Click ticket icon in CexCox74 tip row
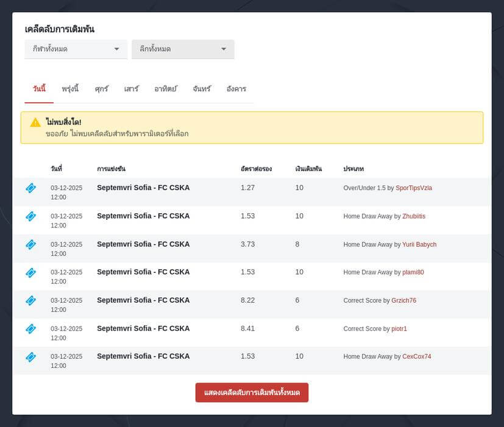Image resolution: width=504 pixels, height=427 pixels. (30, 356)
